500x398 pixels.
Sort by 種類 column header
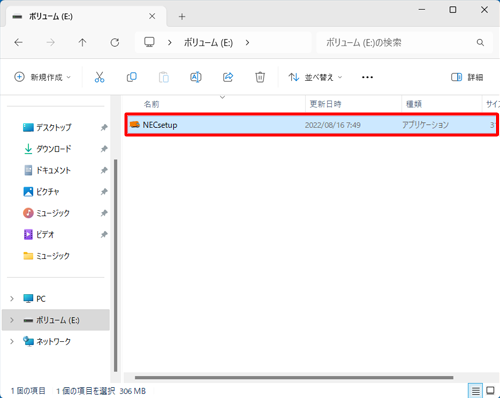[x=414, y=104]
